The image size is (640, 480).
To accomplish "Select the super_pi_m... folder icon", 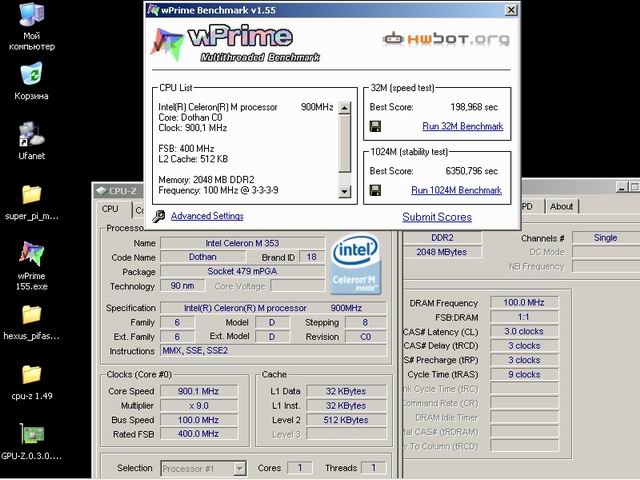I will 31,202.
